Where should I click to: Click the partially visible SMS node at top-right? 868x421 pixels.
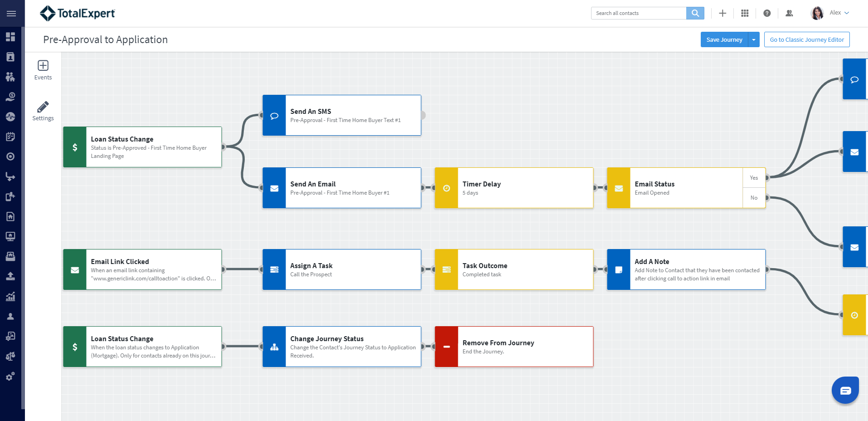point(855,79)
